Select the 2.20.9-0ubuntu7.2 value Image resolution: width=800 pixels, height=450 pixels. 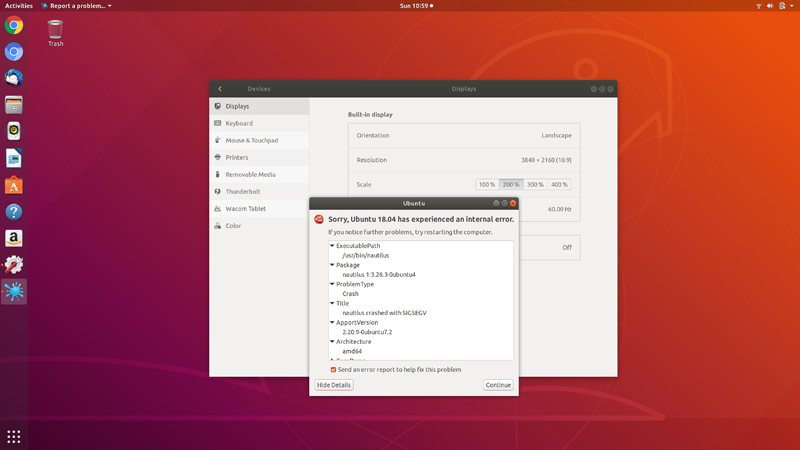click(x=367, y=332)
